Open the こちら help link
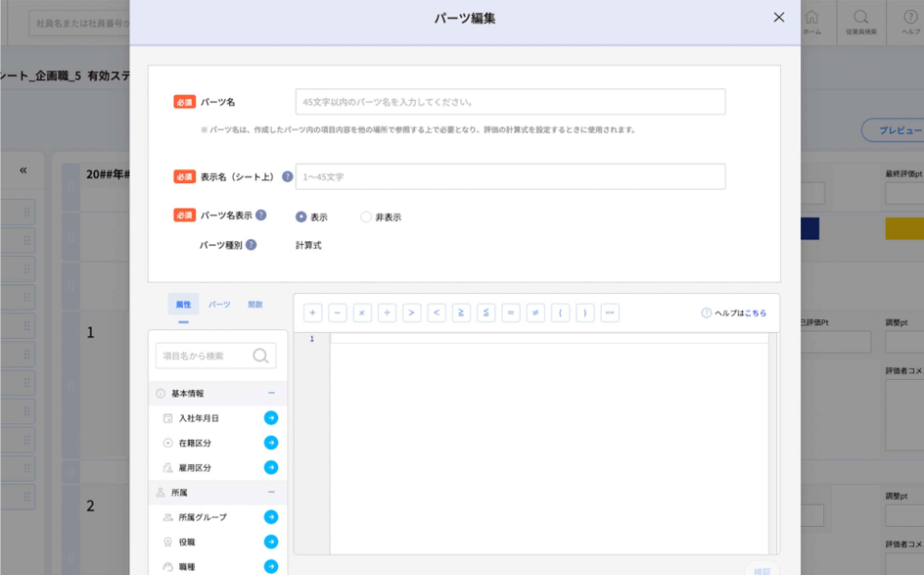The image size is (924, 575). [x=755, y=313]
